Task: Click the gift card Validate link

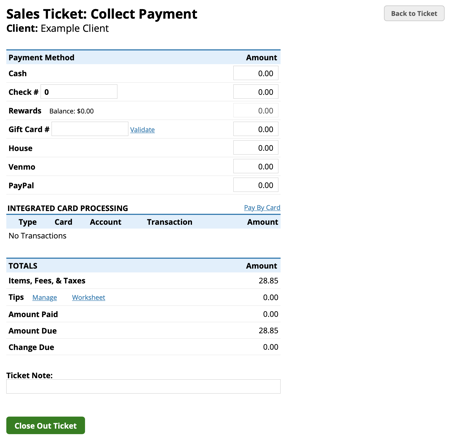Action: pos(142,130)
